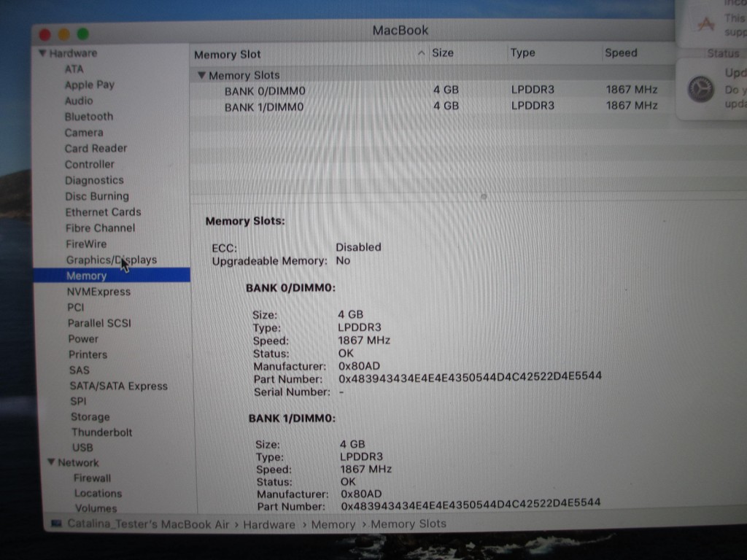Select Parallel SCSI in the sidebar
The image size is (747, 560).
(99, 323)
